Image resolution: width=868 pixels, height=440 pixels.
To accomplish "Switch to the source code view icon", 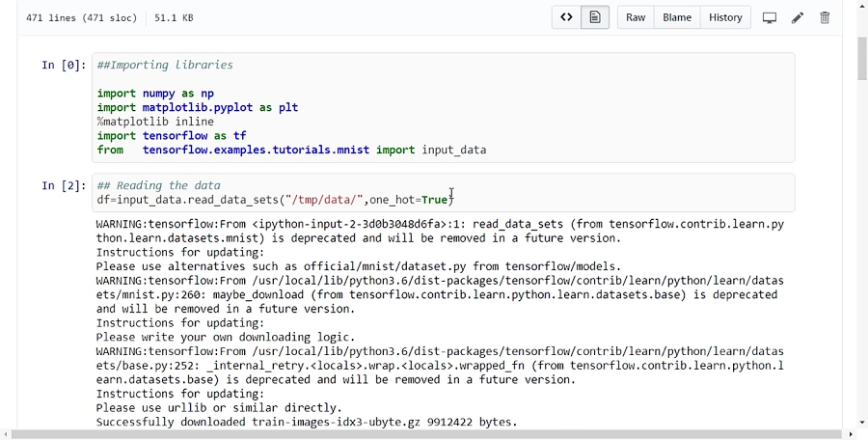I will pos(567,17).
